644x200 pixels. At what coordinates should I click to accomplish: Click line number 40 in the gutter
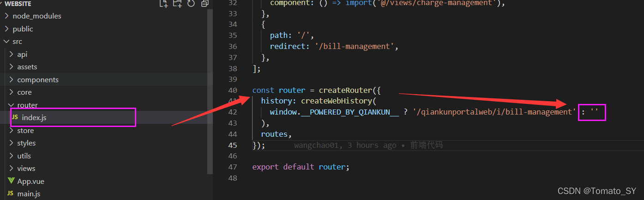click(x=233, y=91)
